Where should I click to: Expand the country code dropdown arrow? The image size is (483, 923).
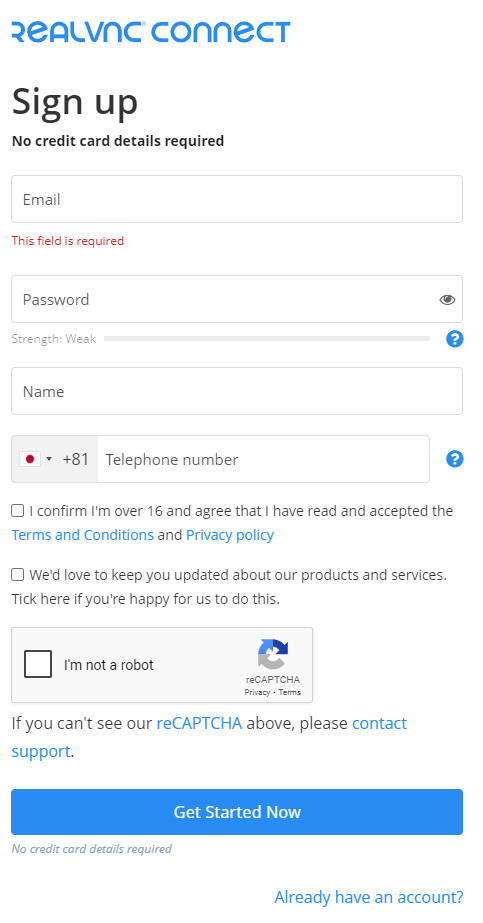(x=49, y=459)
